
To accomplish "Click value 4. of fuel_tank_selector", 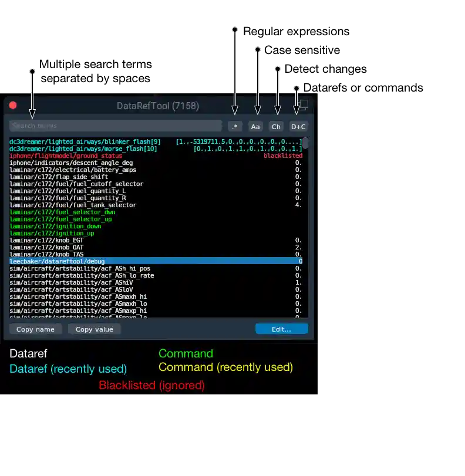I will (x=299, y=205).
